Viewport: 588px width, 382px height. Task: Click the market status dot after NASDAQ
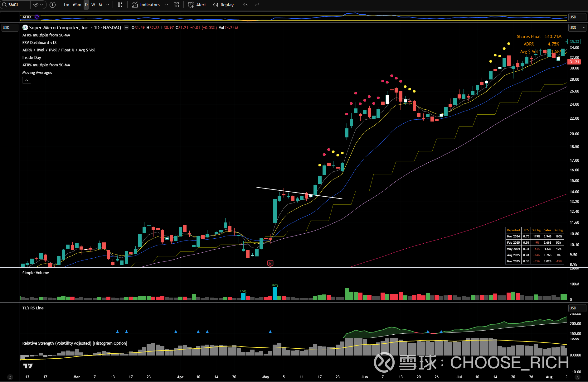(126, 27)
